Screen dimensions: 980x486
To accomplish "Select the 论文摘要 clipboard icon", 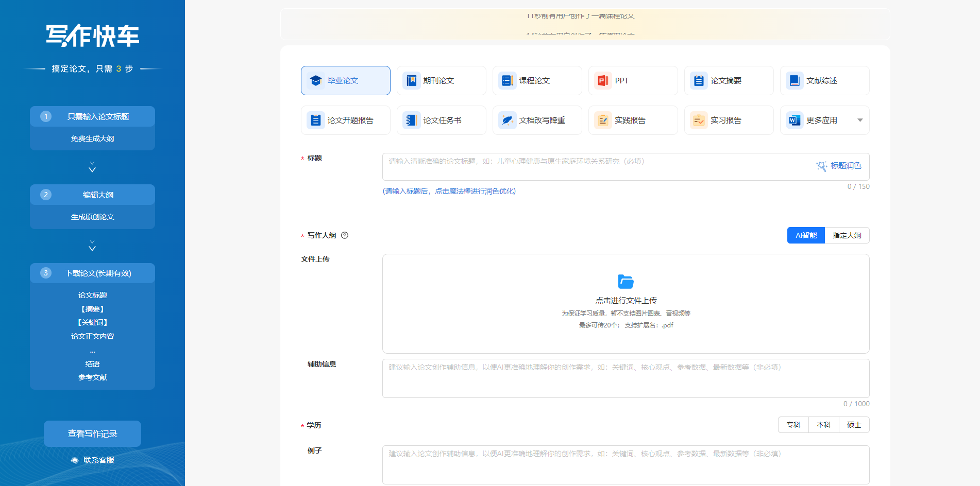I will 698,80.
